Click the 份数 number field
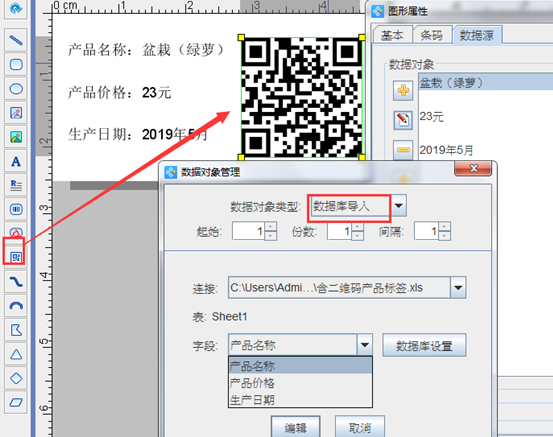The image size is (553, 437). 339,231
